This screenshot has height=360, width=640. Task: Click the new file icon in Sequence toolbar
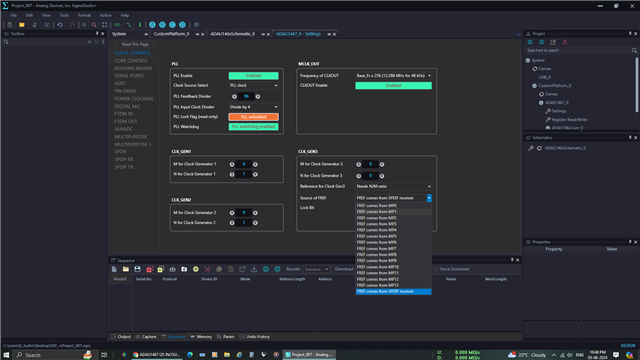pyautogui.click(x=114, y=269)
